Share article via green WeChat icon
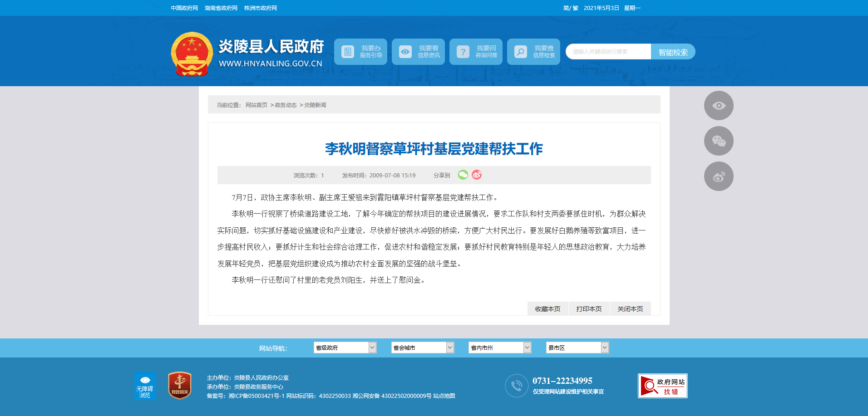Screen dimensions: 868x416 pyautogui.click(x=463, y=175)
